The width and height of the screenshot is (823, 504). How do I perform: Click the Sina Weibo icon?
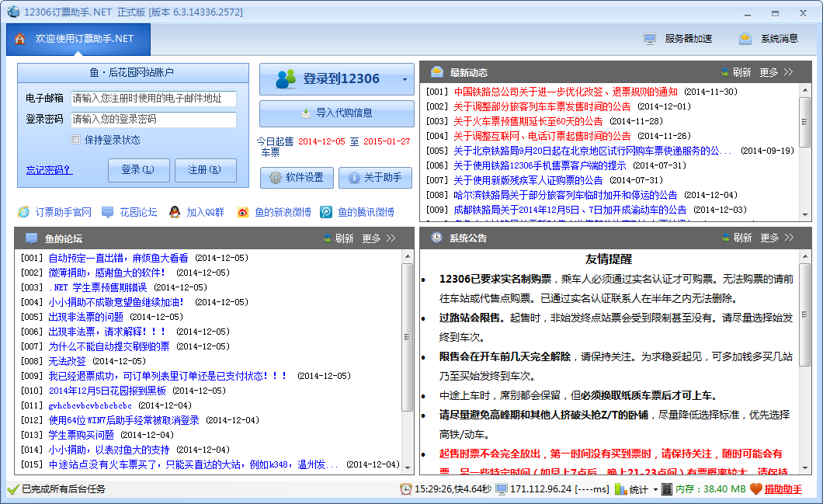click(x=242, y=212)
